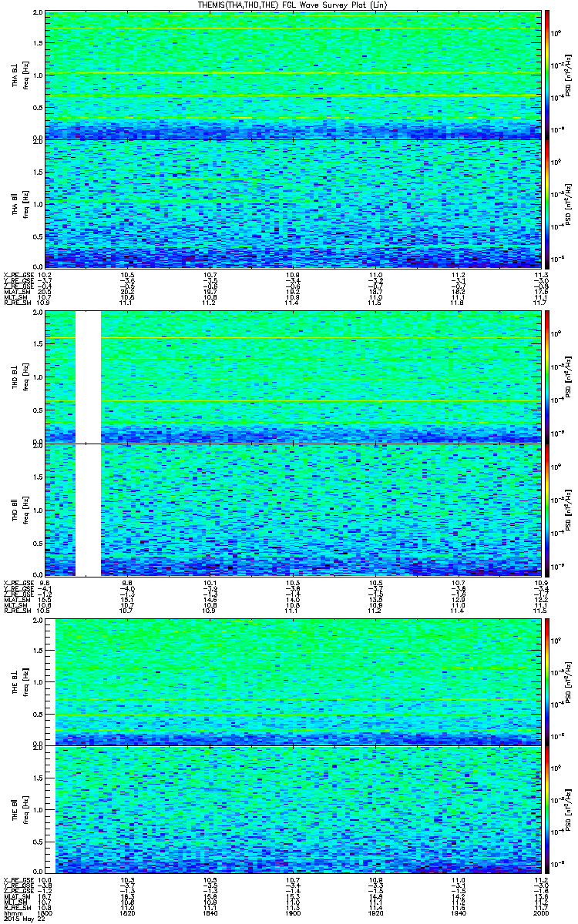Click the THA B-perpendicular freq [Hz] axis label
Viewport: 578px width, 924px height.
point(25,75)
